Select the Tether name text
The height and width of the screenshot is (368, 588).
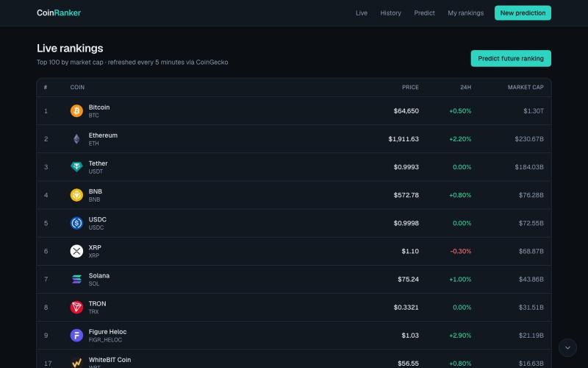click(x=98, y=163)
